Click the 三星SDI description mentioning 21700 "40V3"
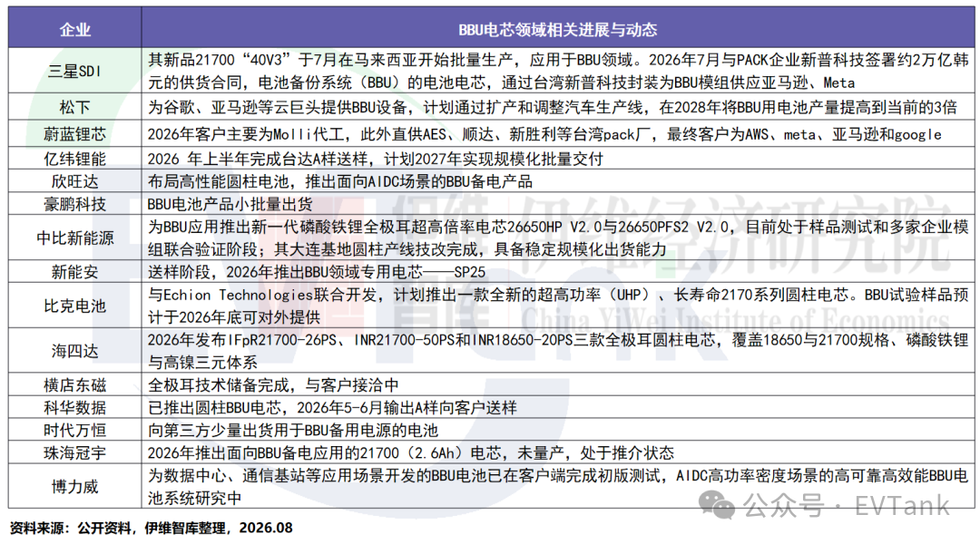Screen dimensions: 980x544 click(x=557, y=72)
